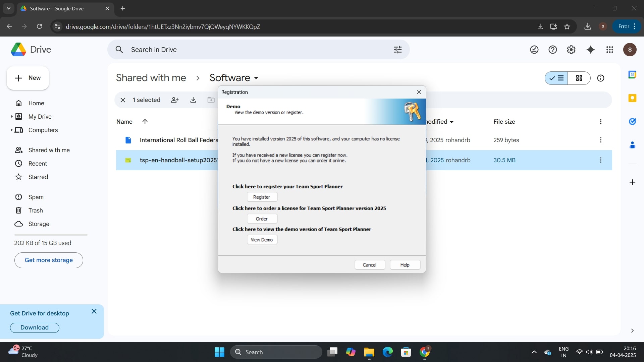Share the selected file icon
This screenshot has width=644, height=362.
tap(175, 100)
